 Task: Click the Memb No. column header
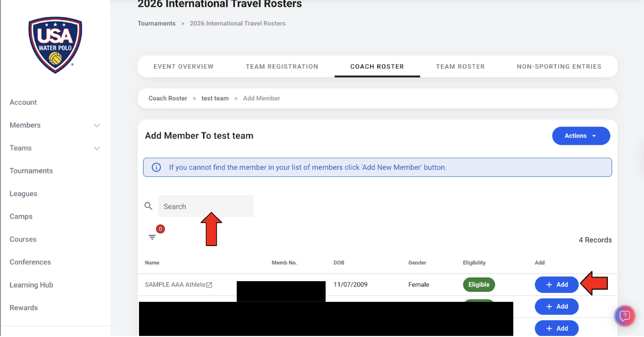click(x=284, y=263)
